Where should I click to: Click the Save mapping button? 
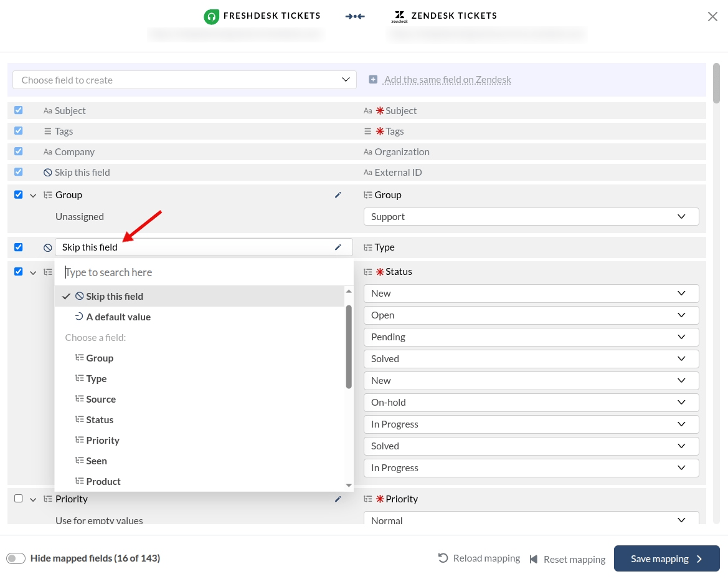pyautogui.click(x=667, y=558)
